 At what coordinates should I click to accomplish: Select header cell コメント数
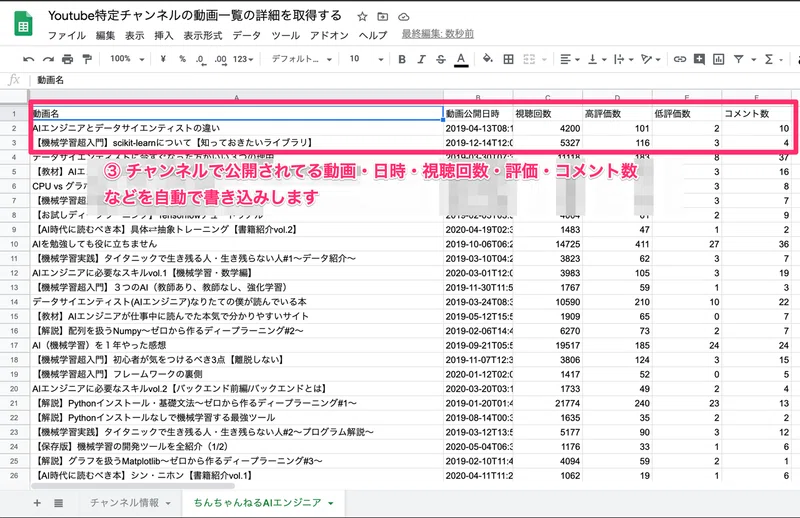[757, 113]
